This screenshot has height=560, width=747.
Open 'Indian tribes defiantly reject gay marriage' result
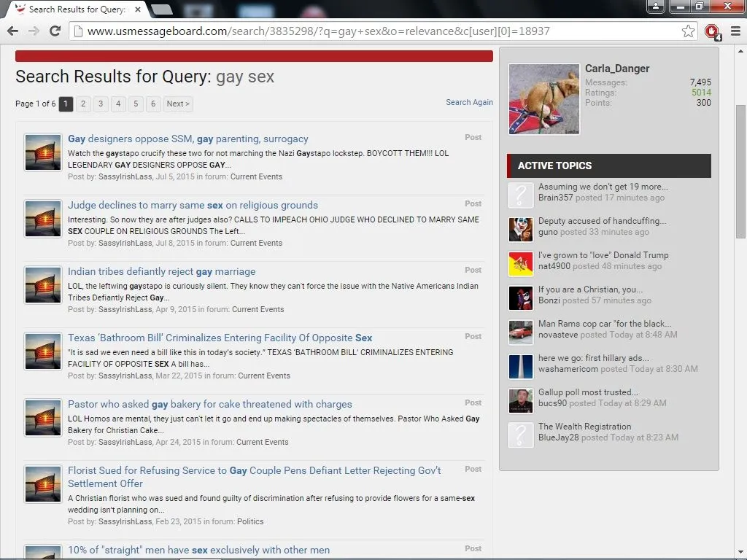point(161,271)
